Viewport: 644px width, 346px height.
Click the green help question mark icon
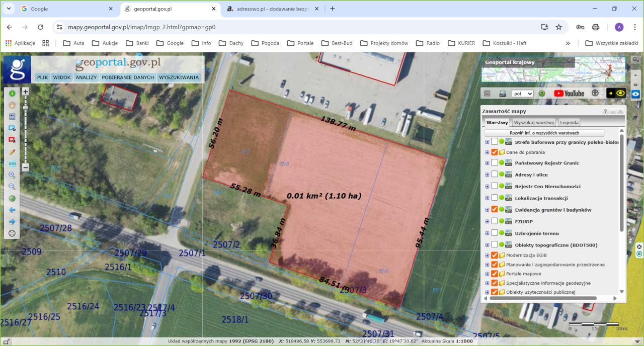point(542,94)
